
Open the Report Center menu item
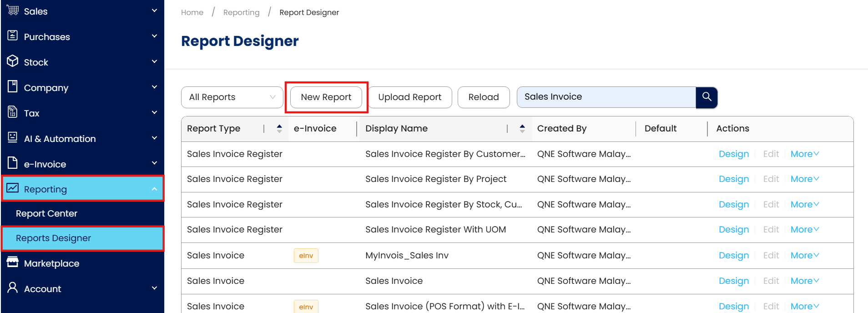pos(46,213)
